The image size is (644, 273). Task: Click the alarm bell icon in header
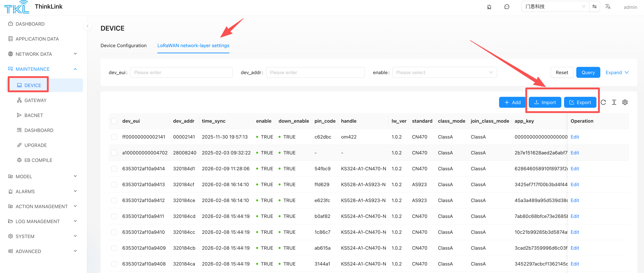tap(489, 7)
